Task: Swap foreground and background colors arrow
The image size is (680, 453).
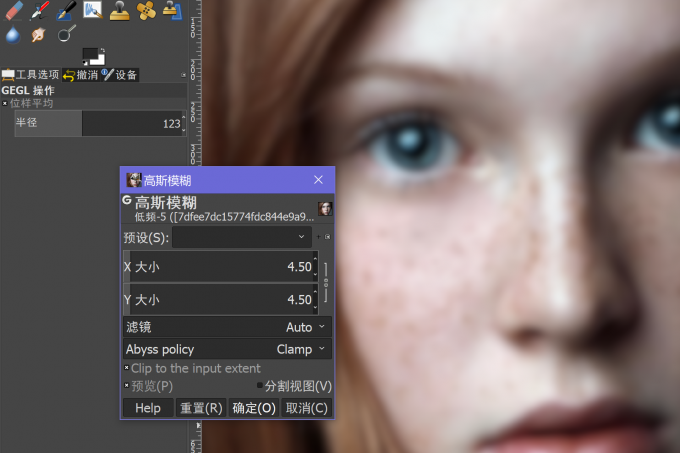Action: tap(102, 50)
